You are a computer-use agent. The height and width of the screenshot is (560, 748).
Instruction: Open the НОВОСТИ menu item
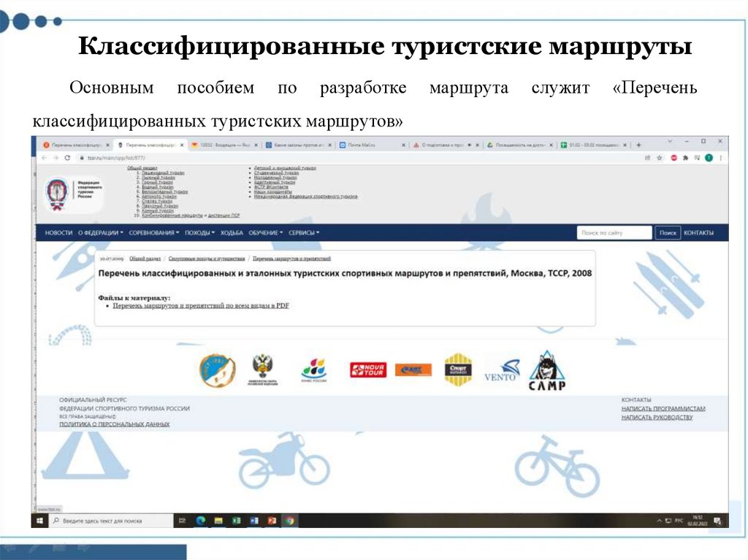pos(58,233)
